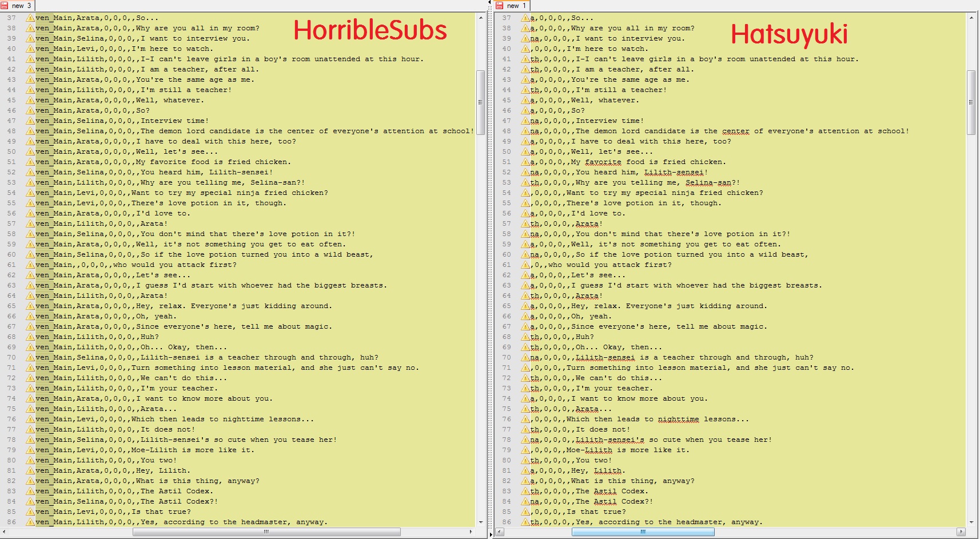Click warning marker on left pane line 61
This screenshot has height=539, width=980.
[30, 265]
